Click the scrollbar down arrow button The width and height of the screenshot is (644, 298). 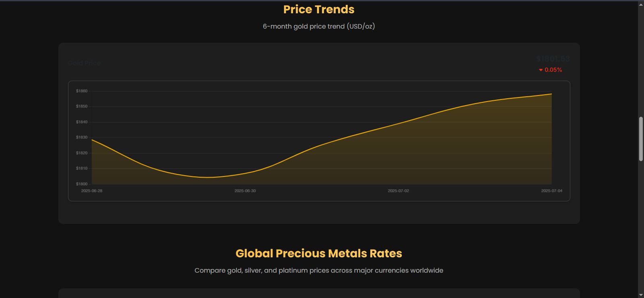tap(641, 295)
